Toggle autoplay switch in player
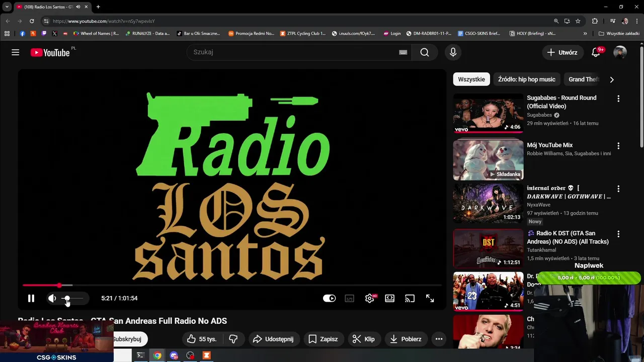 (x=329, y=298)
